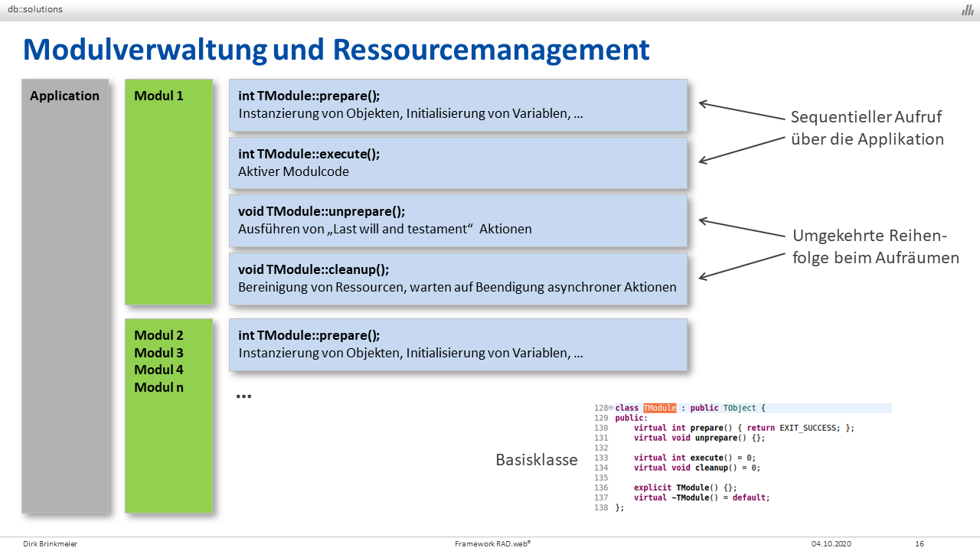The width and height of the screenshot is (980, 551).
Task: Select the 'Aktiver Modulcode' description line
Action: click(294, 171)
